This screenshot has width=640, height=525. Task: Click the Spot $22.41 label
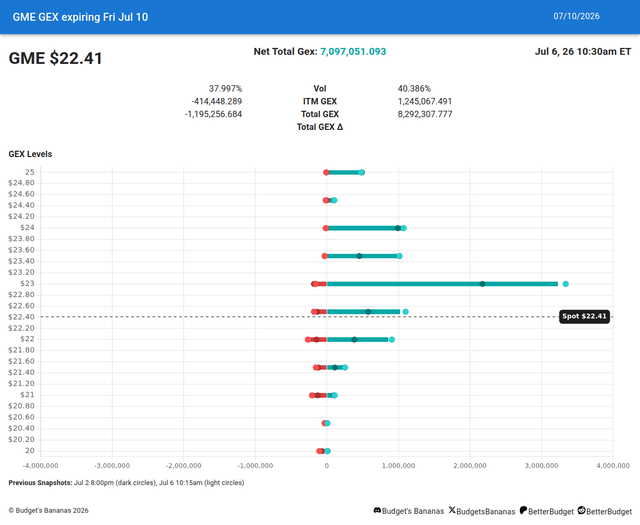[x=584, y=316]
